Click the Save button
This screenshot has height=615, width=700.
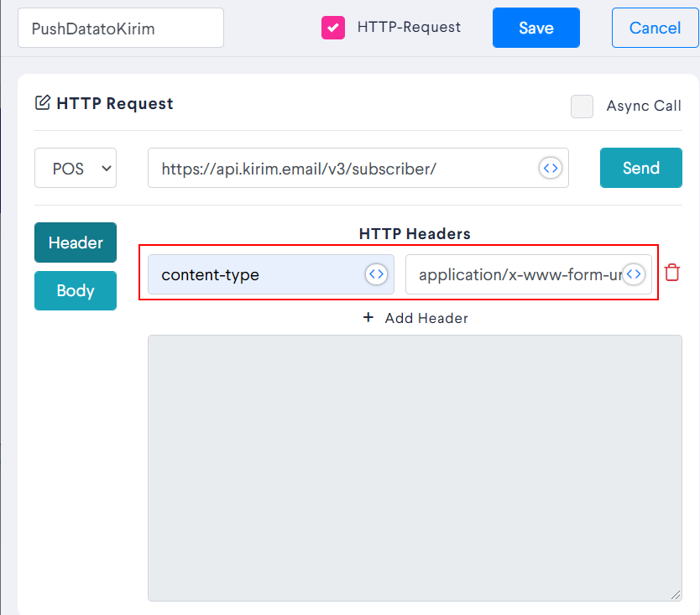(535, 27)
